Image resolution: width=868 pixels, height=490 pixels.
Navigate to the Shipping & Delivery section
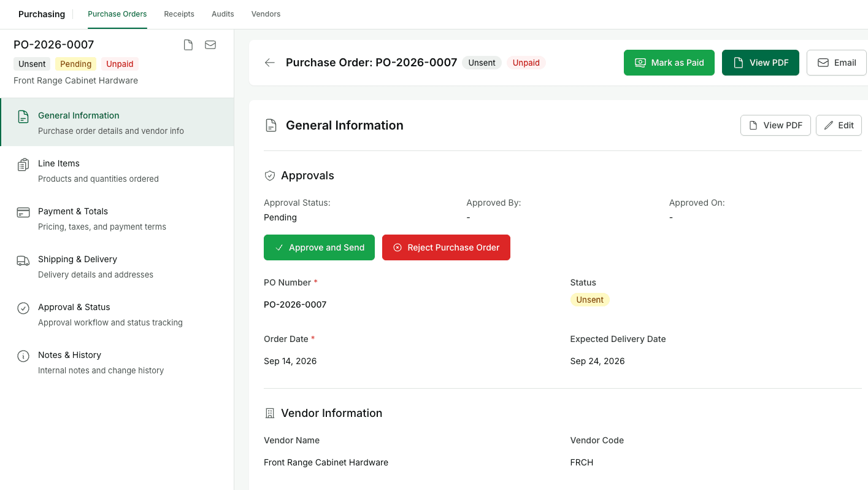pyautogui.click(x=117, y=266)
